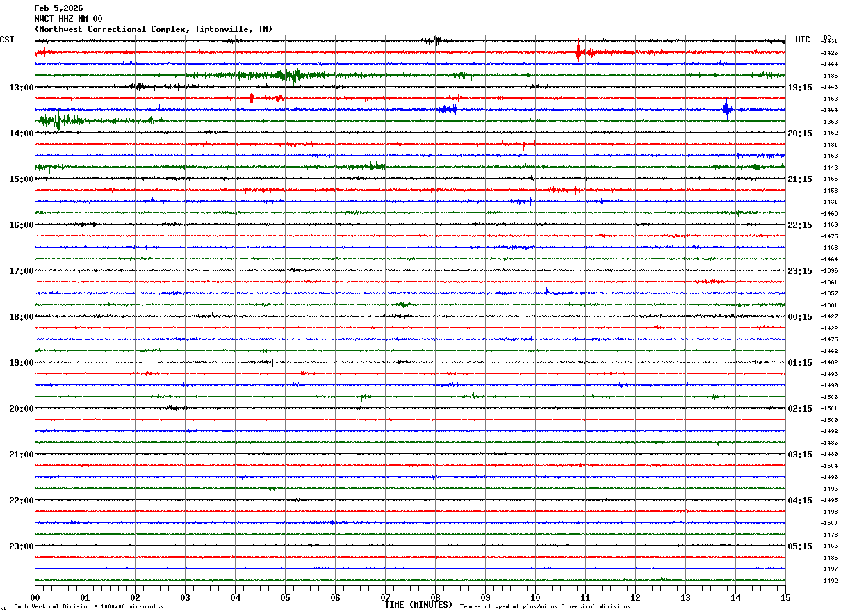Click the TIME (MINUTES) axis title
Screen dimensions: 841x616
point(418,605)
